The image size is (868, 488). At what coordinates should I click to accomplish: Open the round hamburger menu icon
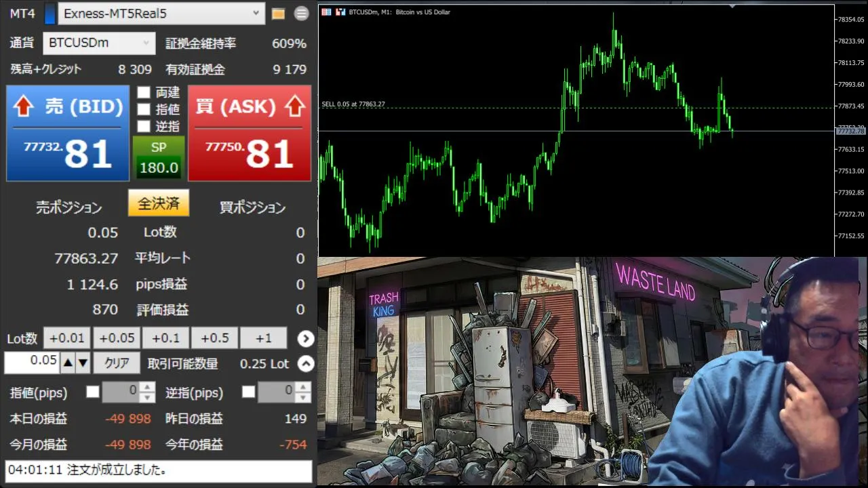(x=302, y=14)
